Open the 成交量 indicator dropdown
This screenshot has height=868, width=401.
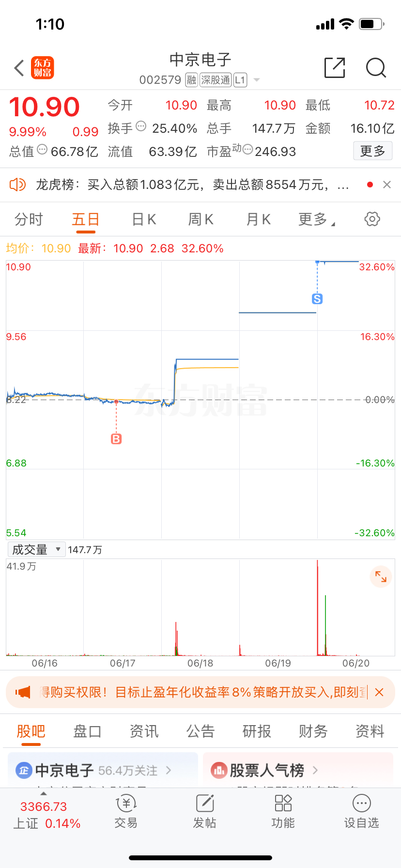tap(36, 549)
